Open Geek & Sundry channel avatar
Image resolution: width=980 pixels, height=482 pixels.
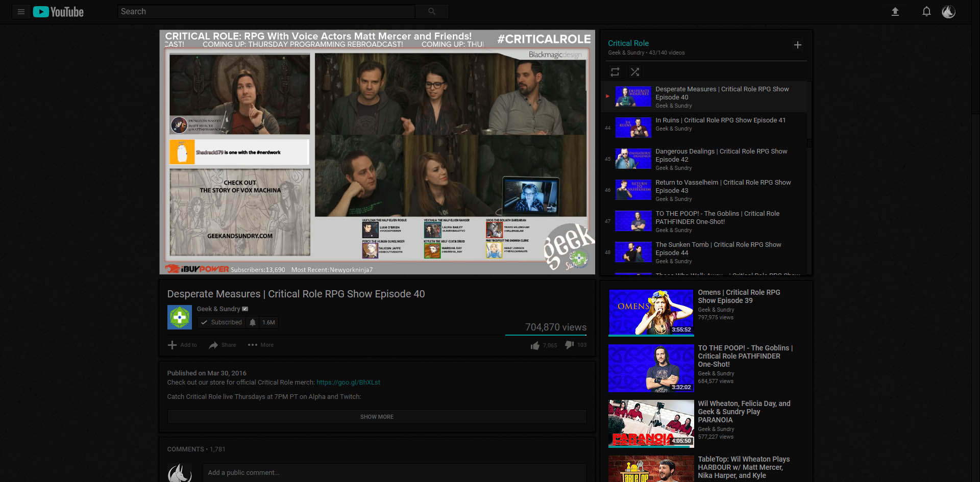(180, 317)
